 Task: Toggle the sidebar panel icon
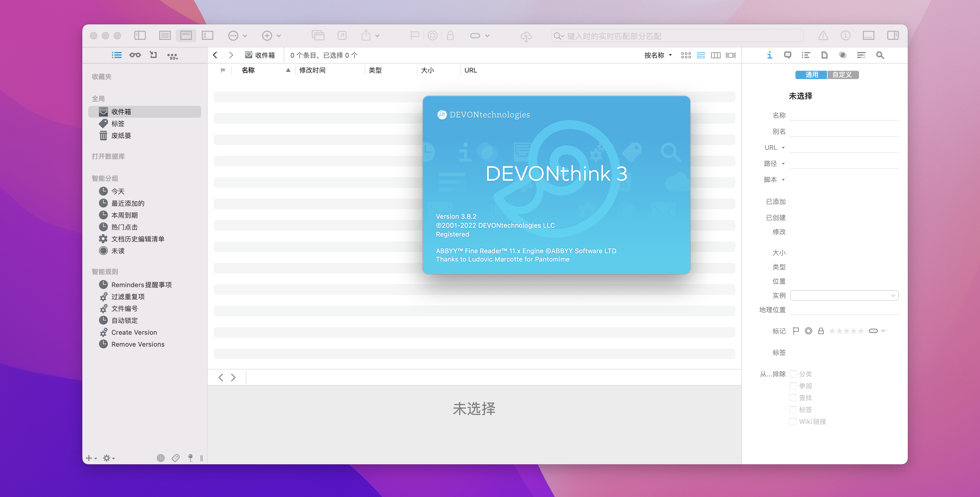click(x=140, y=36)
